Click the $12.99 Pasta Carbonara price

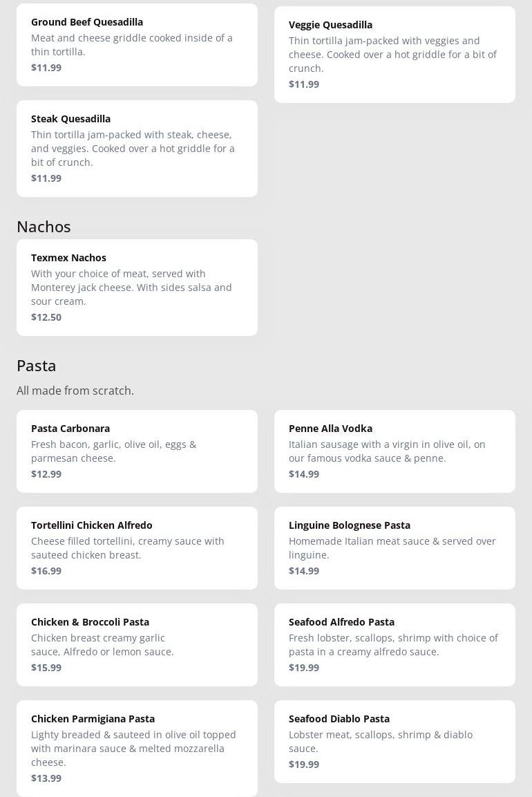(x=46, y=474)
